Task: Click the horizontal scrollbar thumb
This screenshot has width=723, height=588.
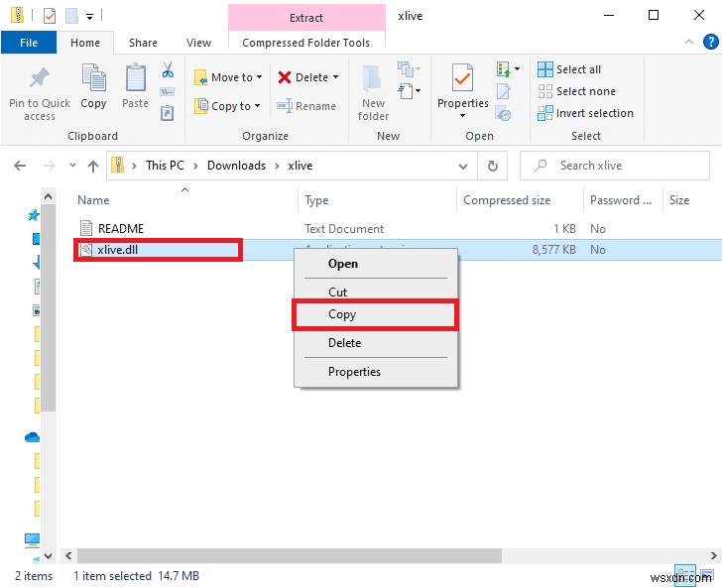Action: 290,555
